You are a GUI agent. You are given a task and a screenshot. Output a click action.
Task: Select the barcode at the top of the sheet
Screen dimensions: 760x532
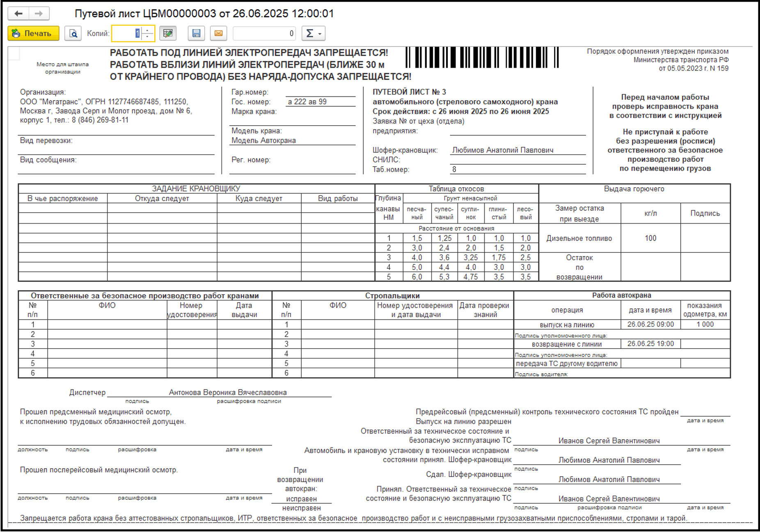click(482, 57)
